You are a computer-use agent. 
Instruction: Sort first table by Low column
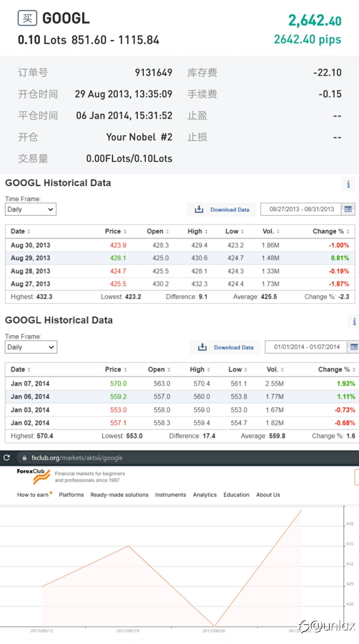[x=242, y=231]
